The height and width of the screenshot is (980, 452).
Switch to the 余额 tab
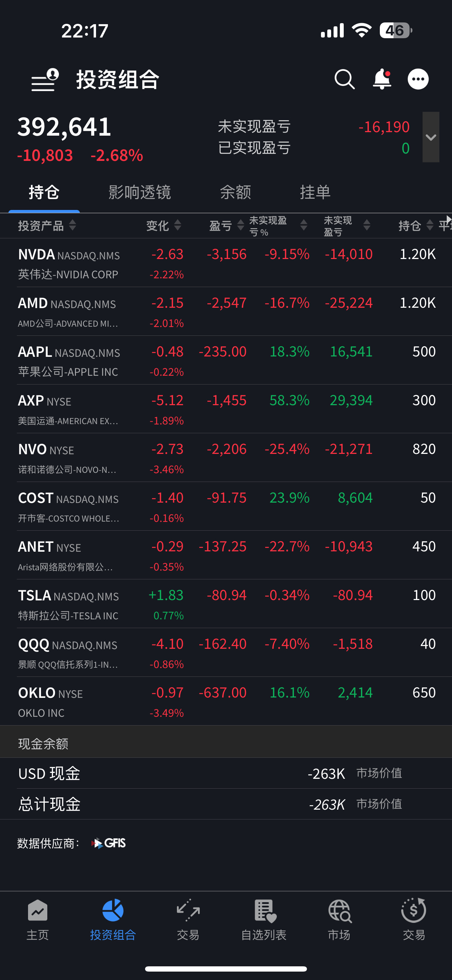[235, 192]
